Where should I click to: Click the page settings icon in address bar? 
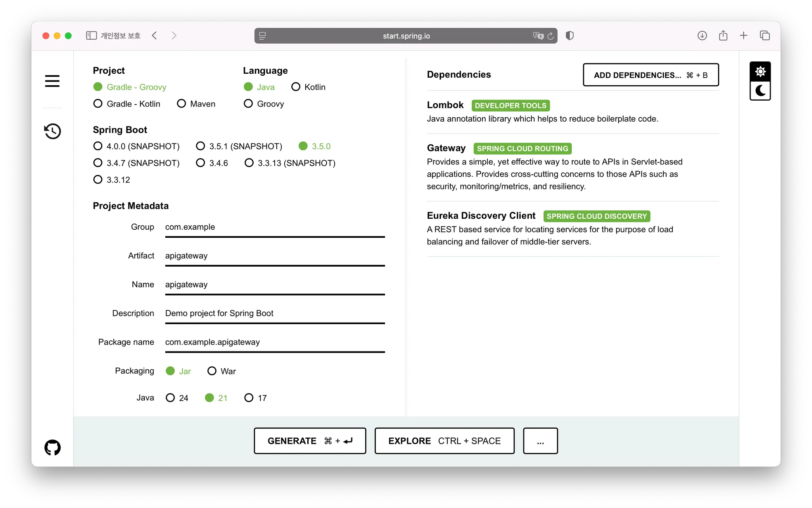pos(262,36)
